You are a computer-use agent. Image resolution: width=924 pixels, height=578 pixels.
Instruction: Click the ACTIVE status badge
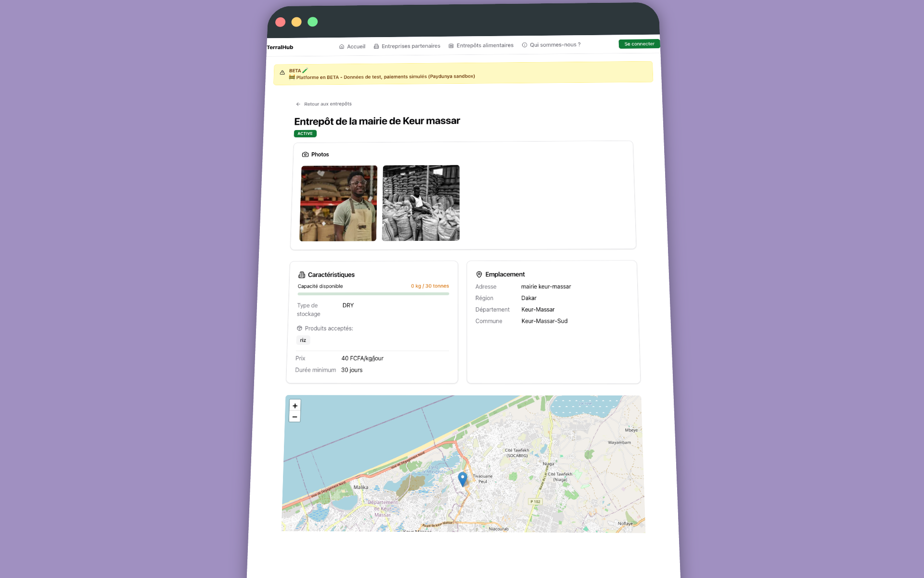tap(305, 134)
